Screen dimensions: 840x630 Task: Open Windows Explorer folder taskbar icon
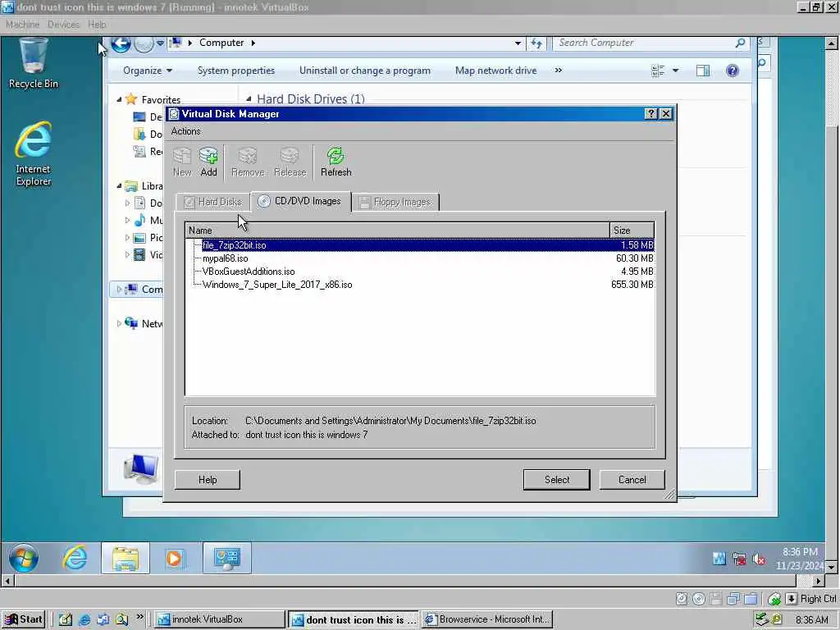tap(126, 558)
